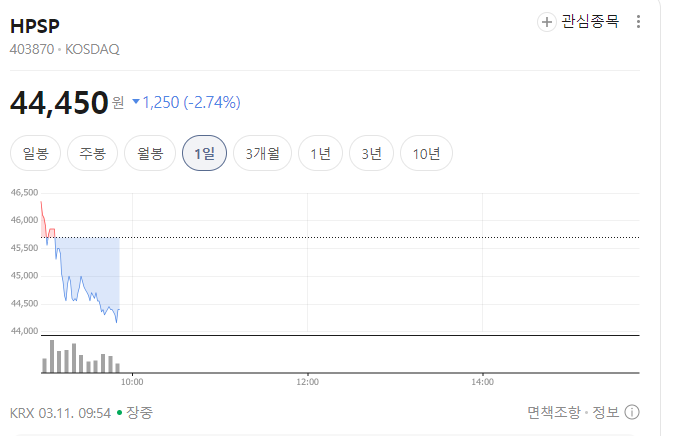
Task: Click the 45,500 y-axis label
Action: (24, 248)
